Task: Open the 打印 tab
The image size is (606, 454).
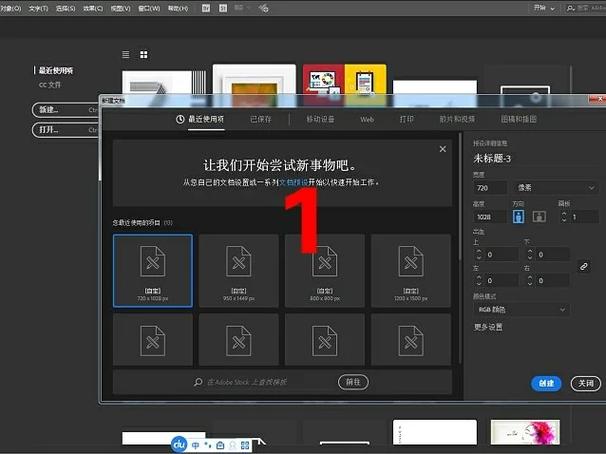Action: coord(407,119)
